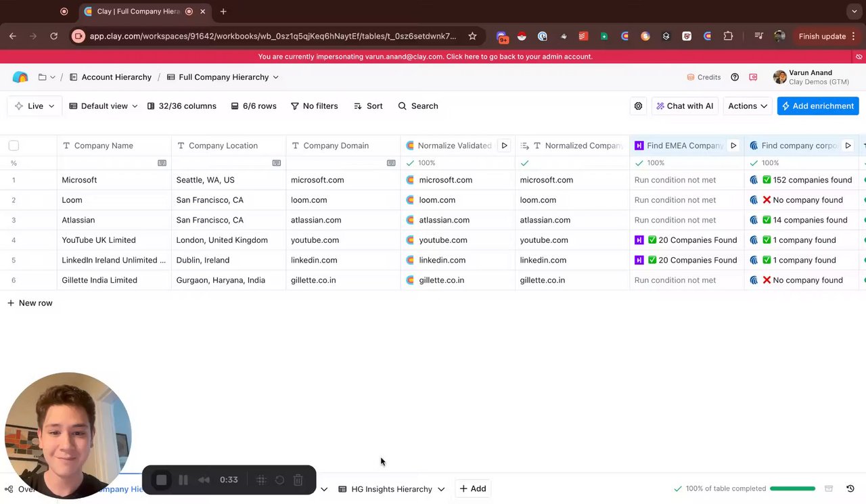Open table settings gear icon
The width and height of the screenshot is (866, 504).
click(638, 106)
